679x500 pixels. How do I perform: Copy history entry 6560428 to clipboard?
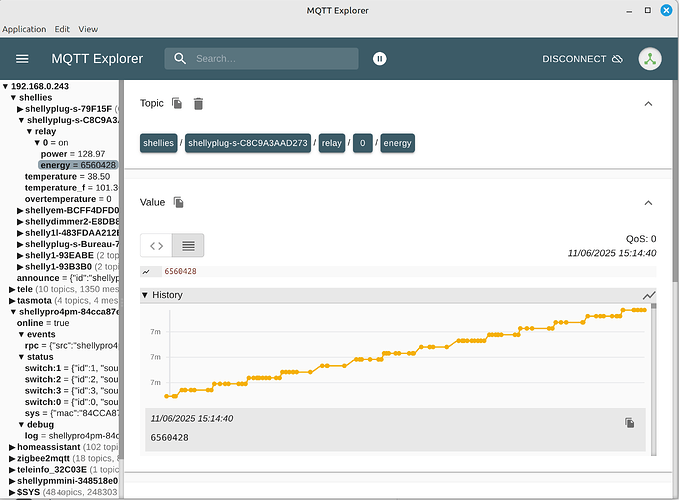point(630,423)
